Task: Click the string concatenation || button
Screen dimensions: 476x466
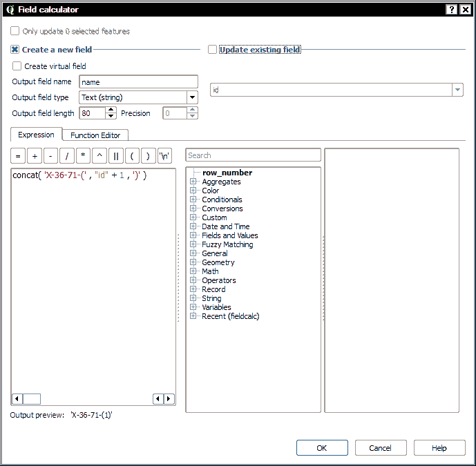Action: click(x=116, y=155)
